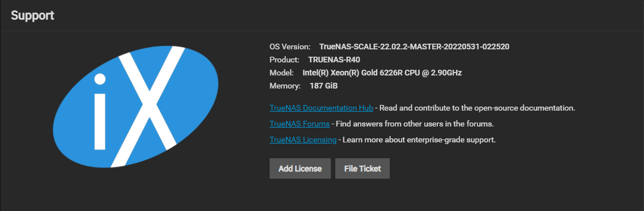Click the 'Memory:' label

(x=285, y=86)
